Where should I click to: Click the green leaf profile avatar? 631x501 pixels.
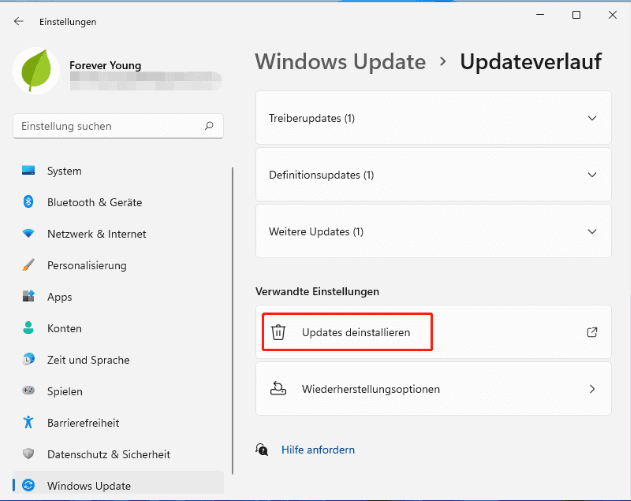[x=36, y=70]
